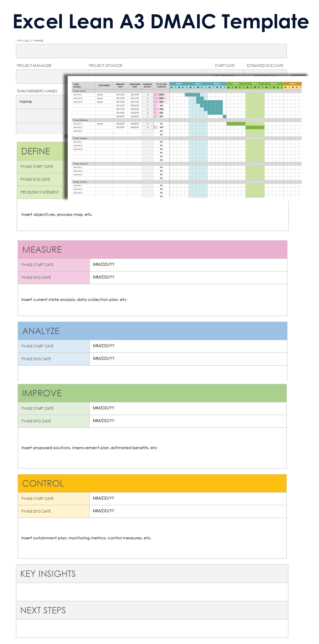319x644 pixels.
Task: Click the PROJECT MANAGER label
Action: click(x=34, y=66)
